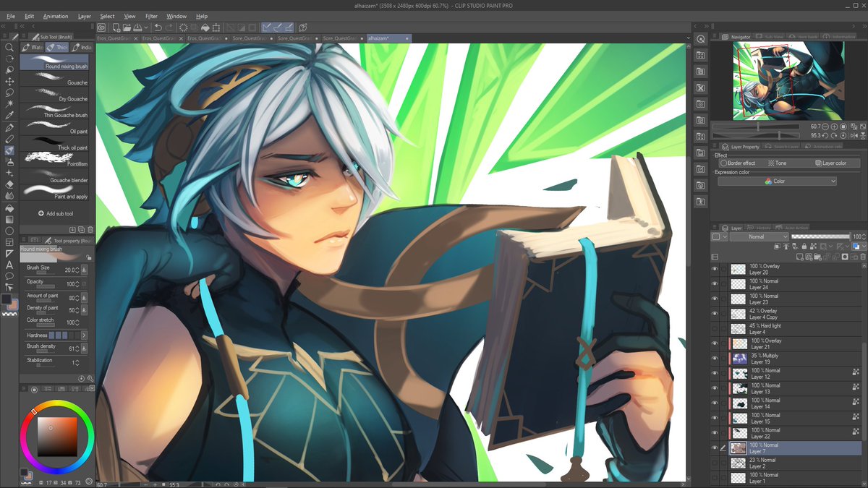Open the blending mode Normal dropdown
The height and width of the screenshot is (488, 868).
pos(759,236)
